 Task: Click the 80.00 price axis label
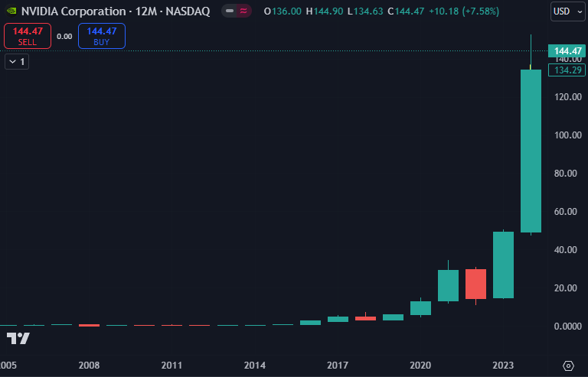pyautogui.click(x=566, y=174)
